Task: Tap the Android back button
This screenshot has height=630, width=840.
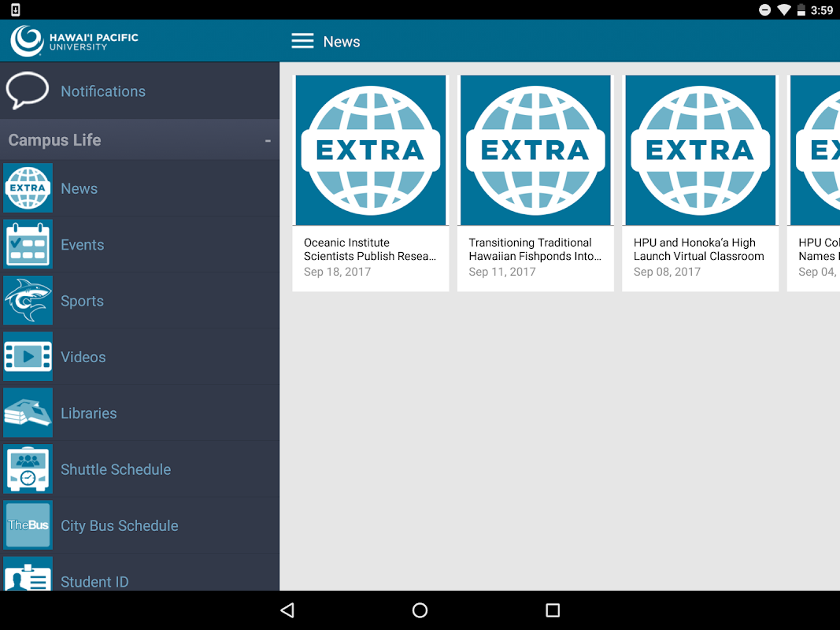Action: [x=287, y=610]
